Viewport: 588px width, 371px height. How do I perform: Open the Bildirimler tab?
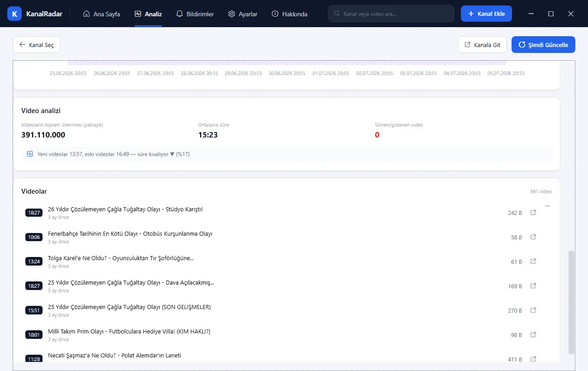(x=195, y=14)
